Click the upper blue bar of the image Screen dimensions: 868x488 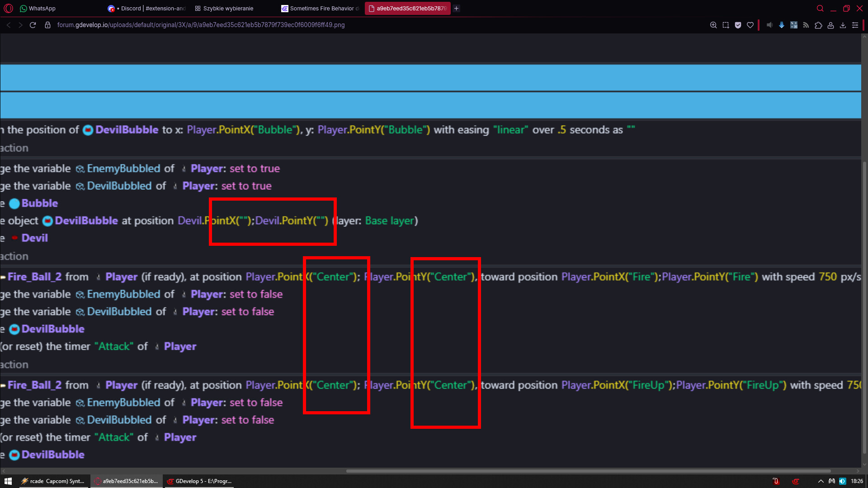pyautogui.click(x=430, y=77)
